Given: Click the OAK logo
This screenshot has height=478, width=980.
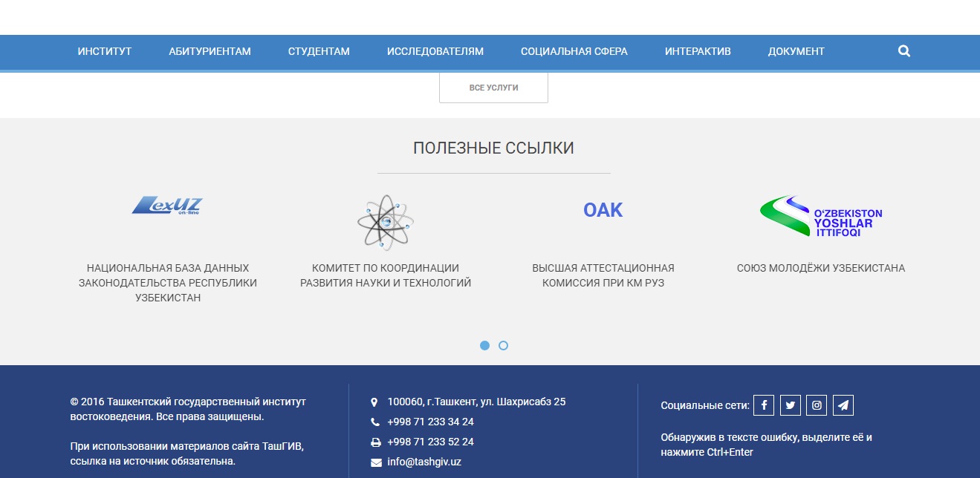Looking at the screenshot, I should pos(603,210).
